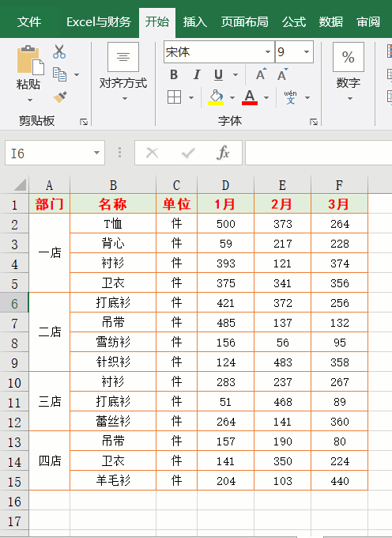392x538 pixels.
Task: Select column D header
Action: coord(225,185)
